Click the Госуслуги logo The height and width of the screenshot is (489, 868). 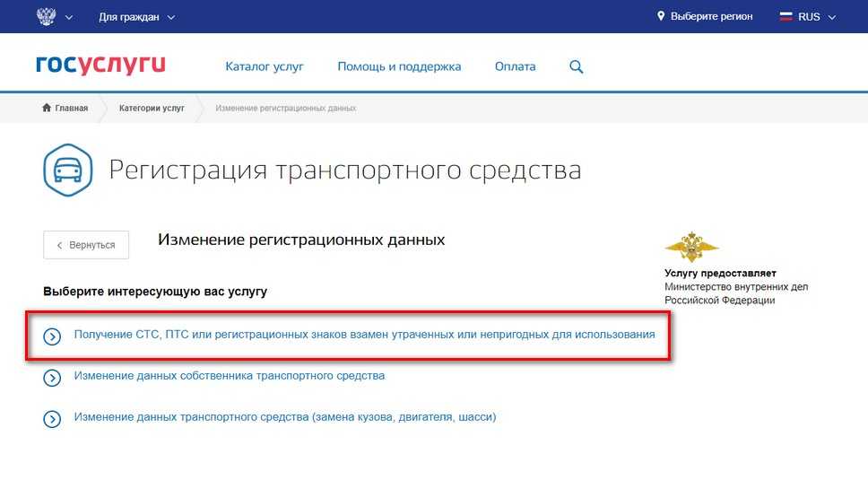click(x=100, y=65)
